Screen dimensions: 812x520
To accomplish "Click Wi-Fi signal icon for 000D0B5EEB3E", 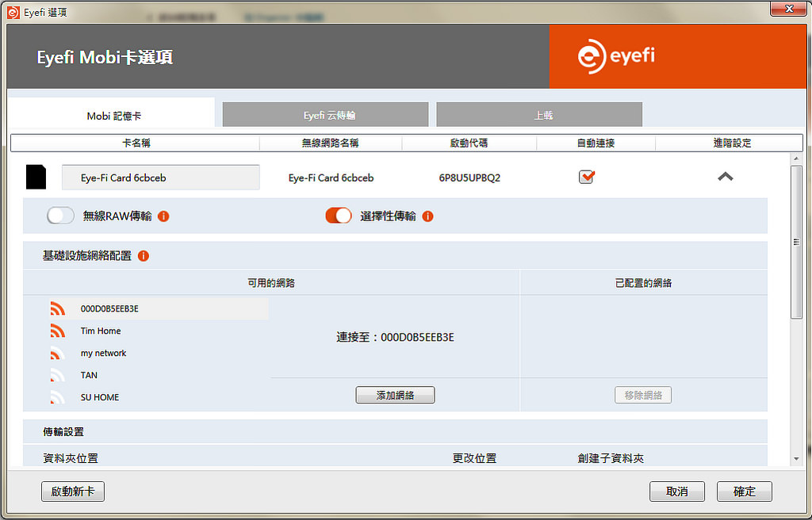I will point(57,308).
